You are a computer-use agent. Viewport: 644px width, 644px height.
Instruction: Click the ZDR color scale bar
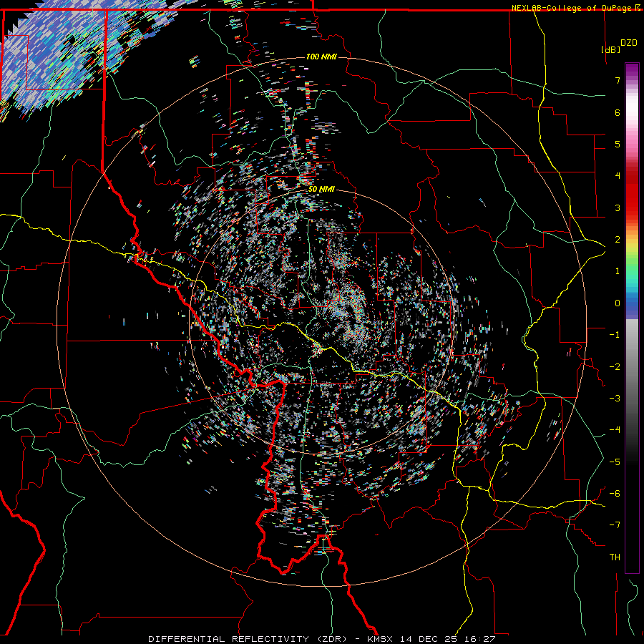click(632, 318)
